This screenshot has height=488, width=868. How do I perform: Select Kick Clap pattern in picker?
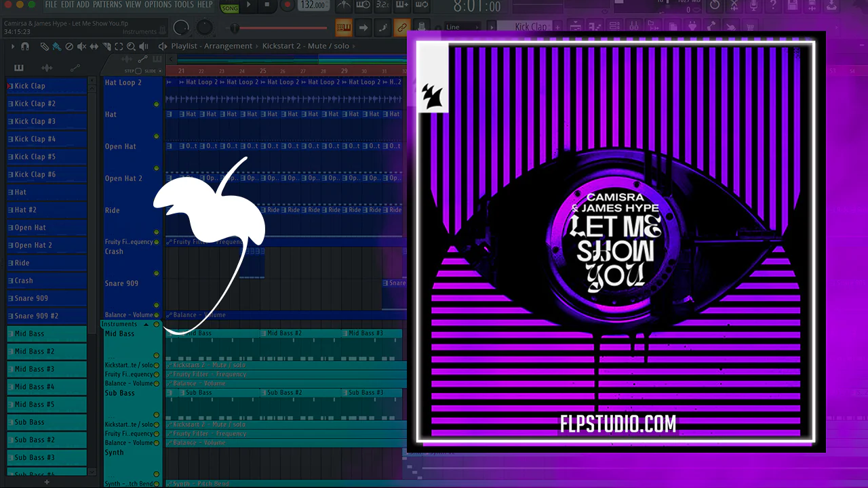coord(47,86)
